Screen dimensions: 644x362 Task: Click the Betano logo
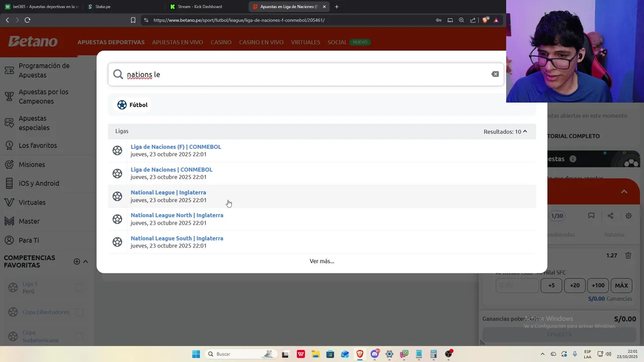[33, 42]
